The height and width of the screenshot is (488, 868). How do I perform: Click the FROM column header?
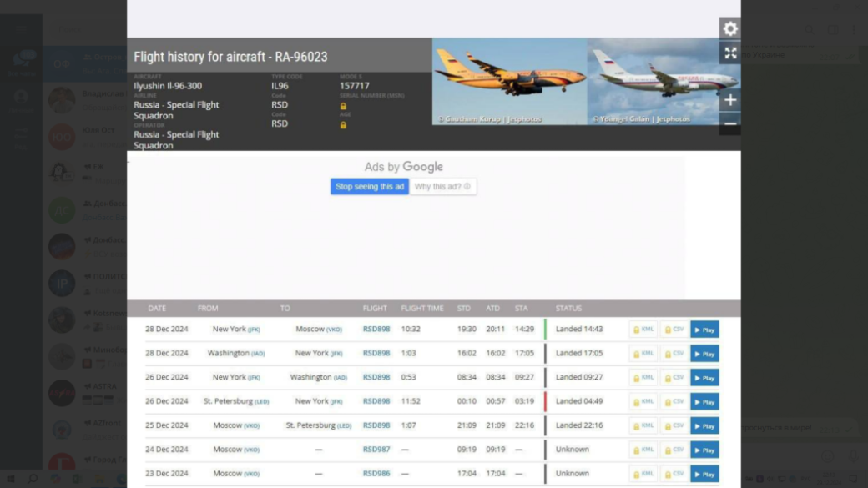pos(208,308)
